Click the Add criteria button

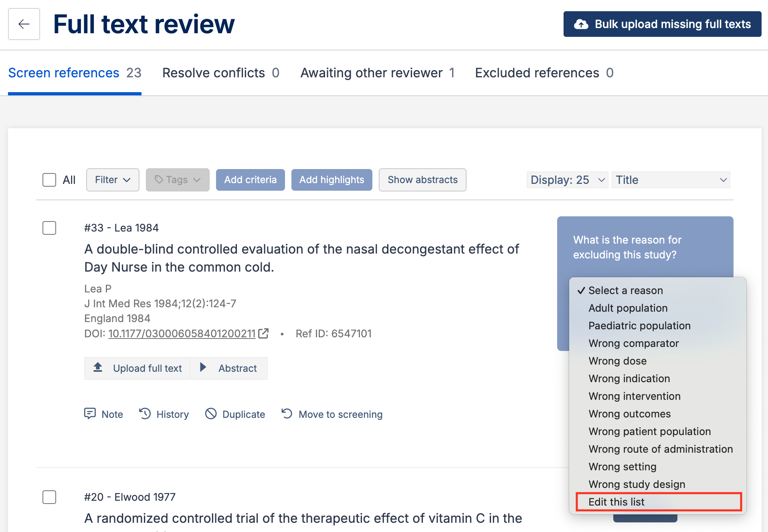251,180
